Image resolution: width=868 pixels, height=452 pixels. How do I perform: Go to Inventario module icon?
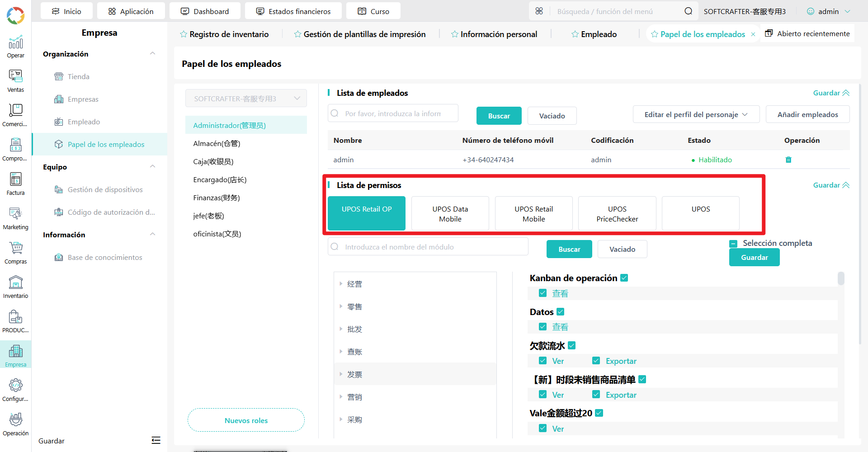(15, 287)
